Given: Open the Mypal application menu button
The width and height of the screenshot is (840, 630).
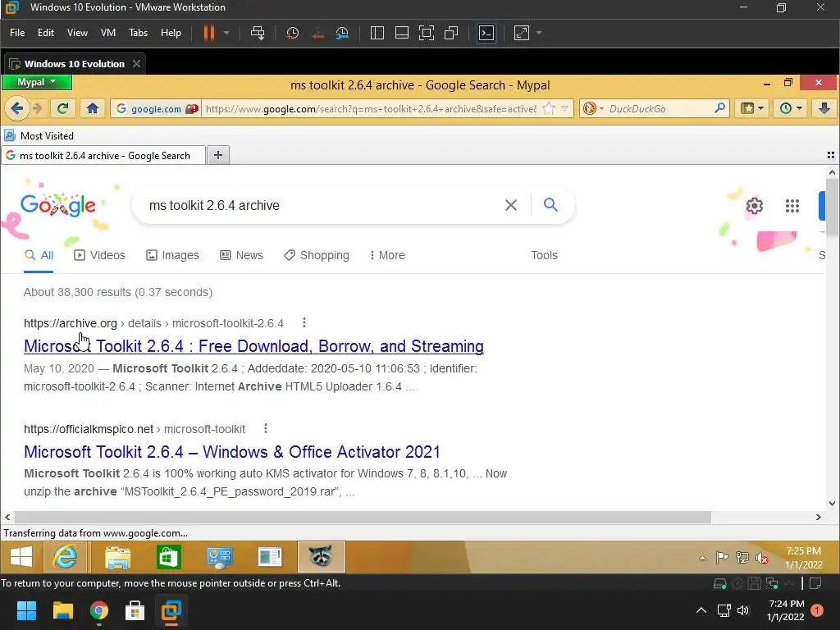Looking at the screenshot, I should click(x=36, y=82).
